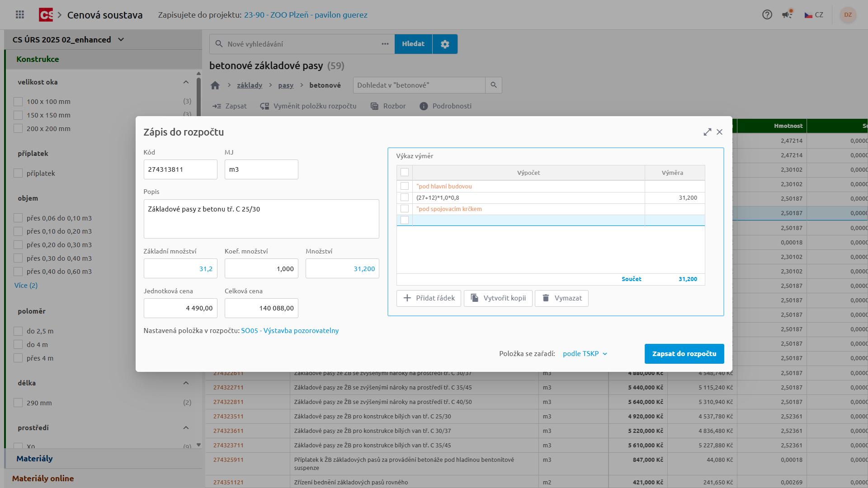
Task: Collapse the velikost oka filter section
Action: [186, 82]
